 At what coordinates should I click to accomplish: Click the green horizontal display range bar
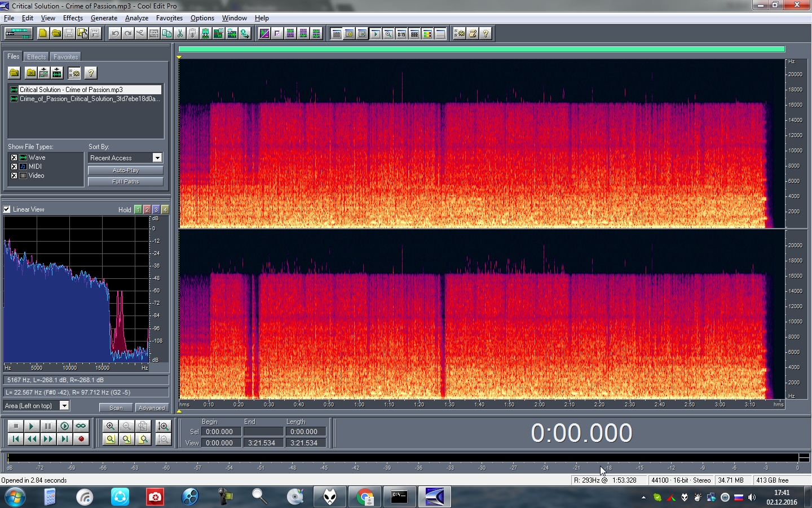(x=482, y=50)
